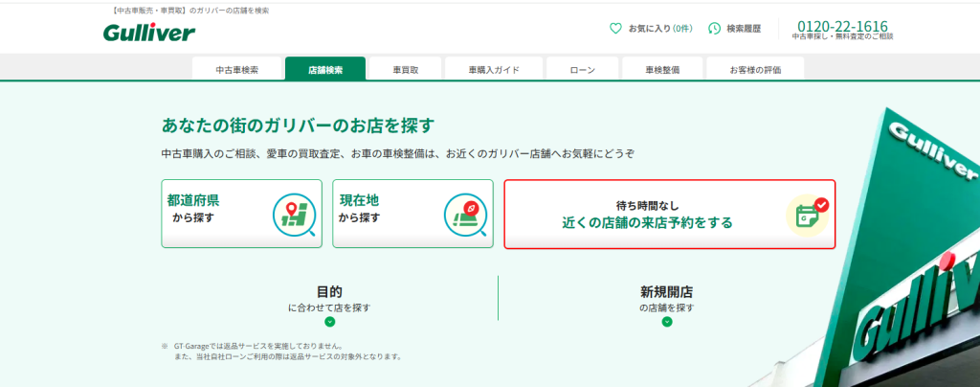Click the 0120-22-1616 phone number
This screenshot has height=387, width=980.
841,26
